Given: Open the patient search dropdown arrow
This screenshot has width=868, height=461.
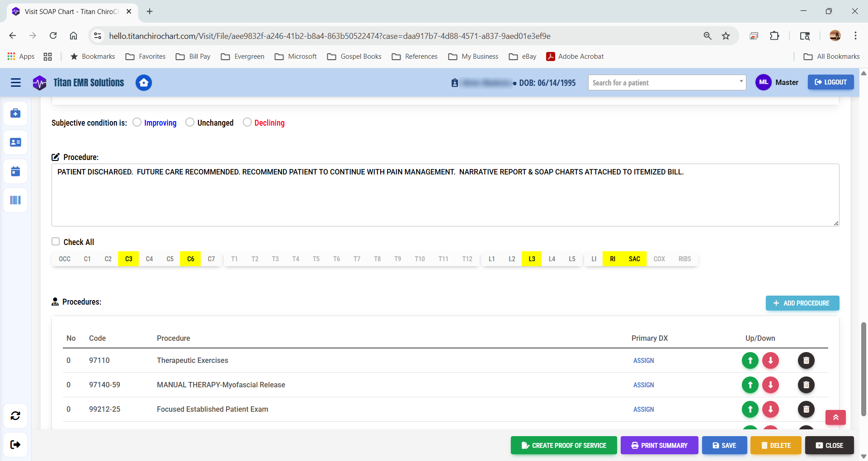Looking at the screenshot, I should tap(741, 82).
